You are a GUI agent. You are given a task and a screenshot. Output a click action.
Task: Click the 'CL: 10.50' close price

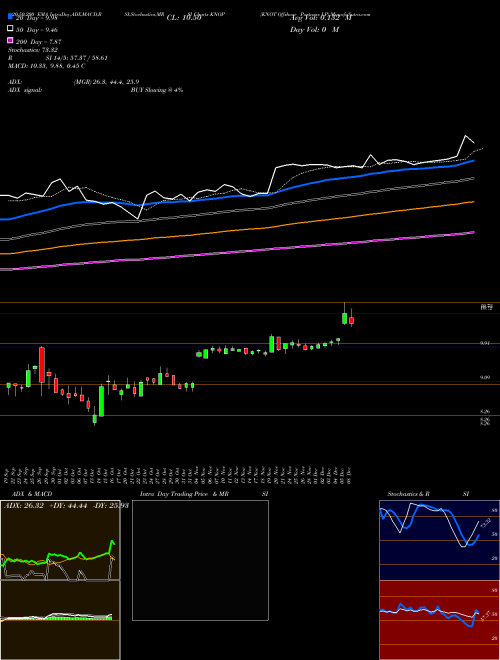point(184,18)
